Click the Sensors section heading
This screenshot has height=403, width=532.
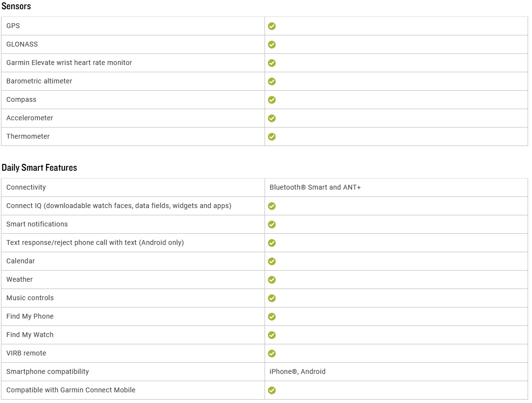[16, 6]
